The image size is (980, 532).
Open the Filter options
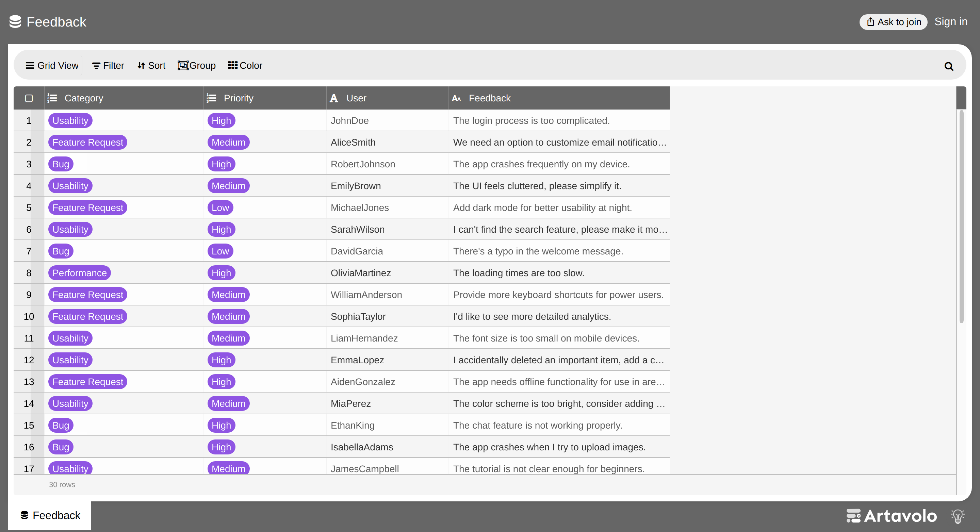point(108,65)
